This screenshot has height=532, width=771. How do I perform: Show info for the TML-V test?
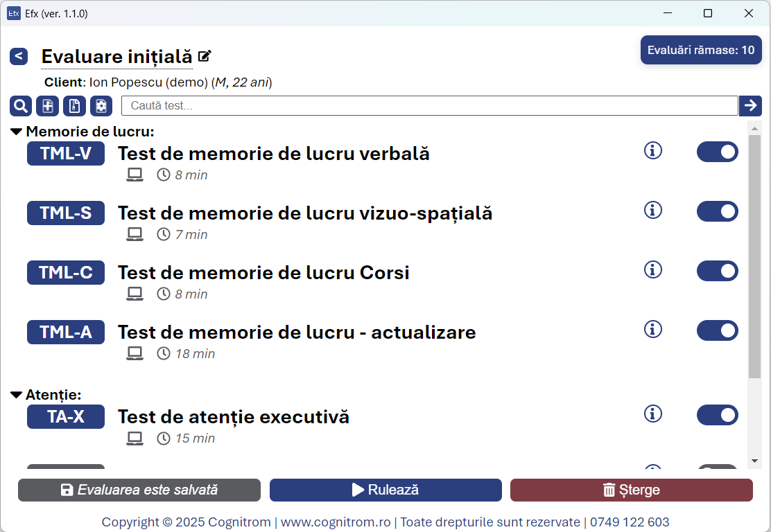653,150
